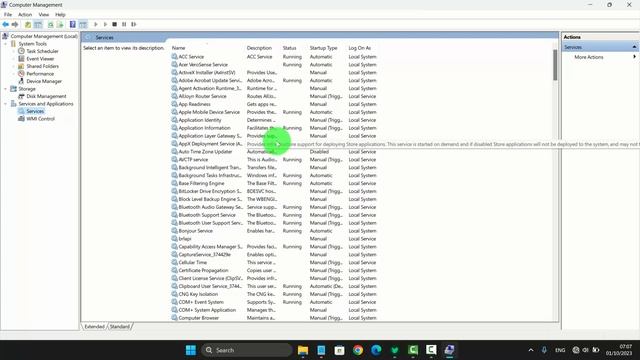Open File Explorer from the taskbar
Screen dimensions: 640x360
pos(303,350)
